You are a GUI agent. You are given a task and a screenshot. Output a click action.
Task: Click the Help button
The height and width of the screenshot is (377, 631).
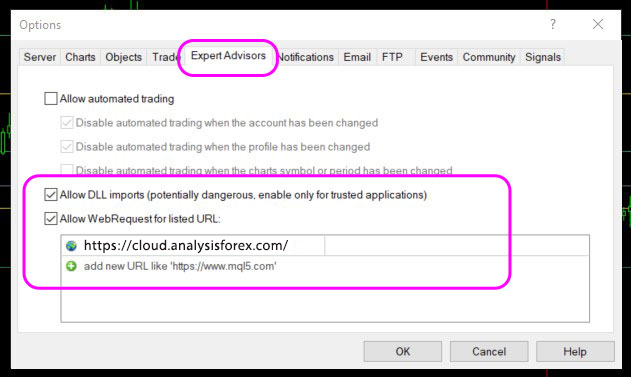click(575, 352)
